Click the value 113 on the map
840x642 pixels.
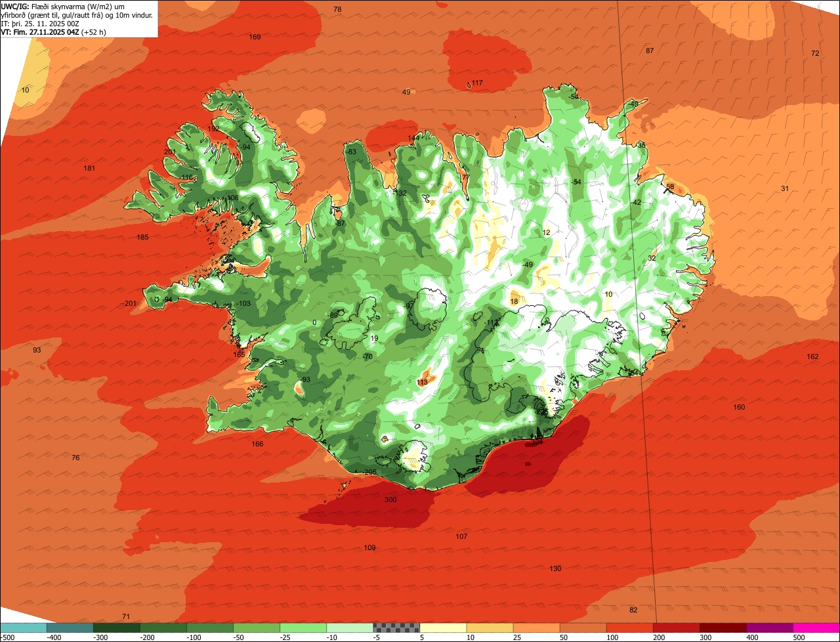[422, 382]
